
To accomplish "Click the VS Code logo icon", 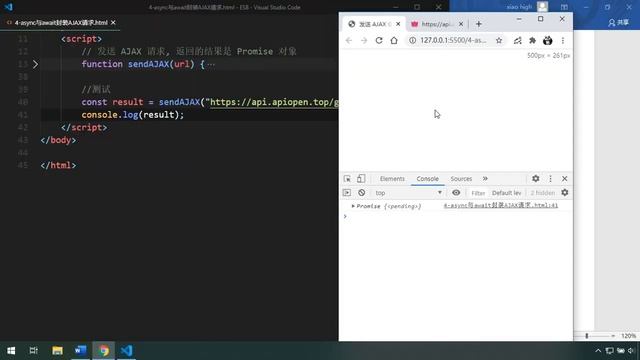I will pyautogui.click(x=8, y=7).
